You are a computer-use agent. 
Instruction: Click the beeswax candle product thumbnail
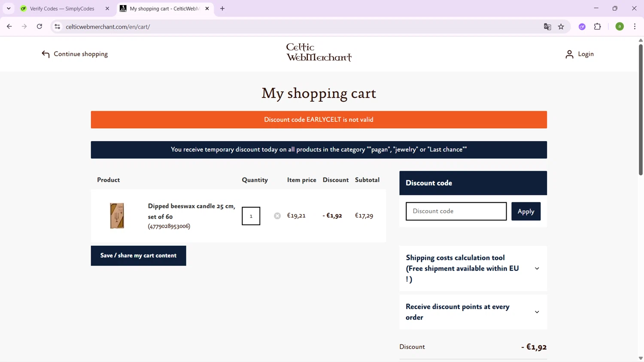117,216
